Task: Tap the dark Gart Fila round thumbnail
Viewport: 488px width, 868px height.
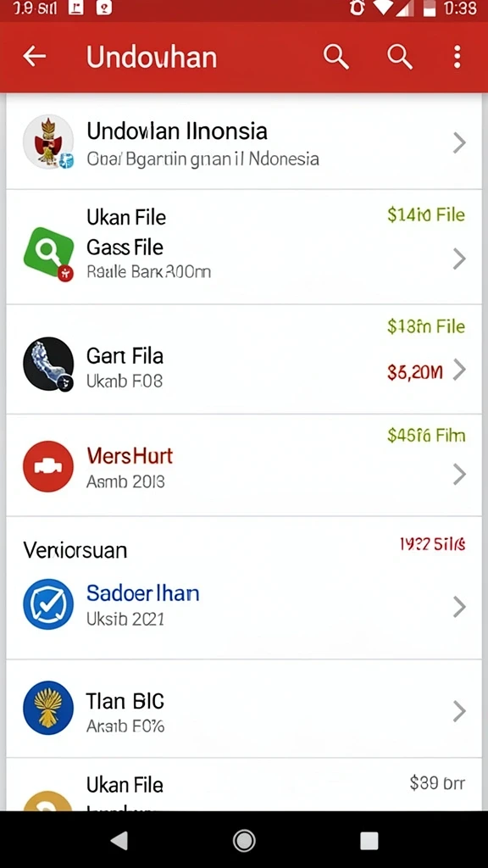Action: [48, 364]
